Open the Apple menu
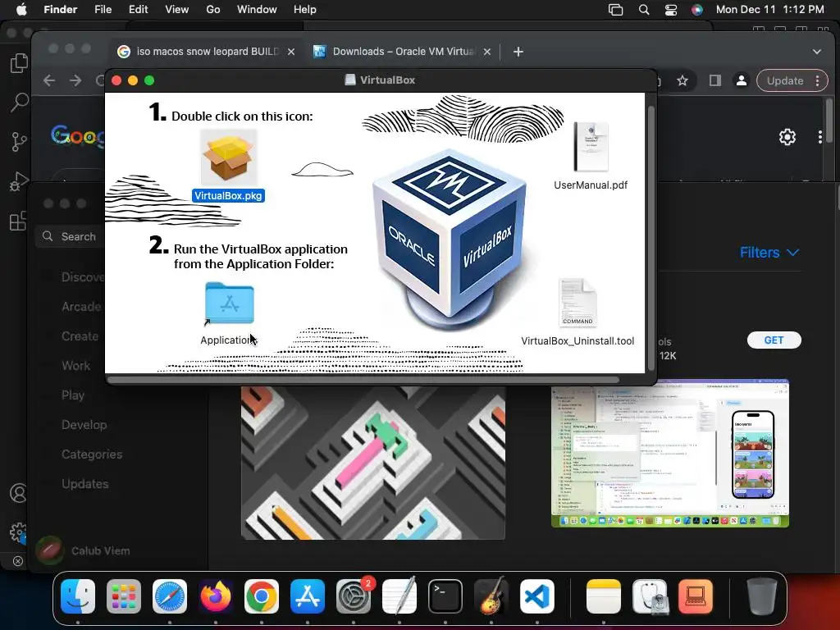This screenshot has height=630, width=840. click(21, 10)
